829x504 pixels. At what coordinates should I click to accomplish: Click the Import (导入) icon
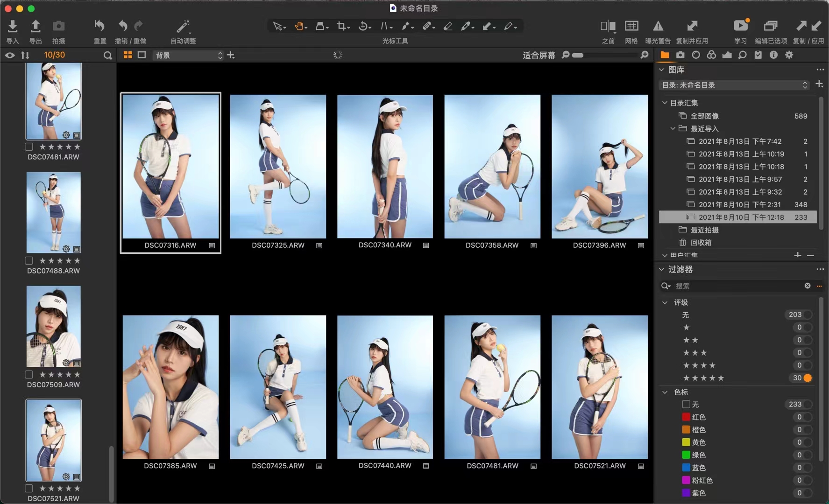tap(13, 27)
